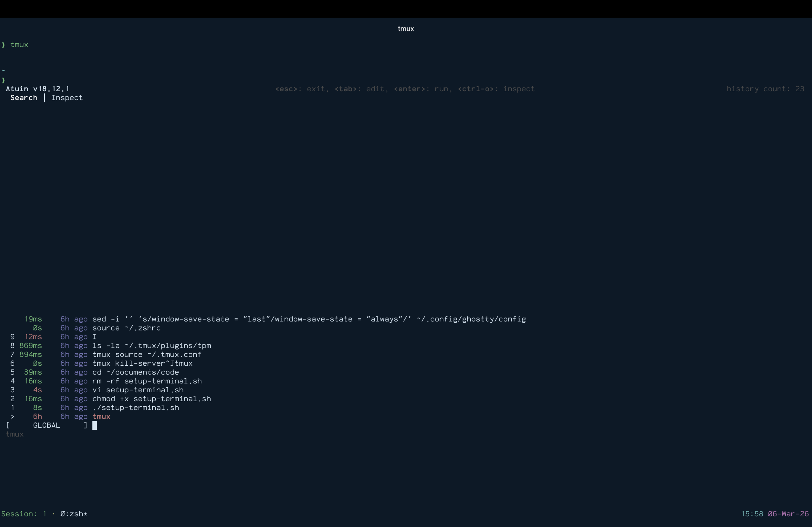
Task: Click the 12ms duration in row 9
Action: click(33, 337)
